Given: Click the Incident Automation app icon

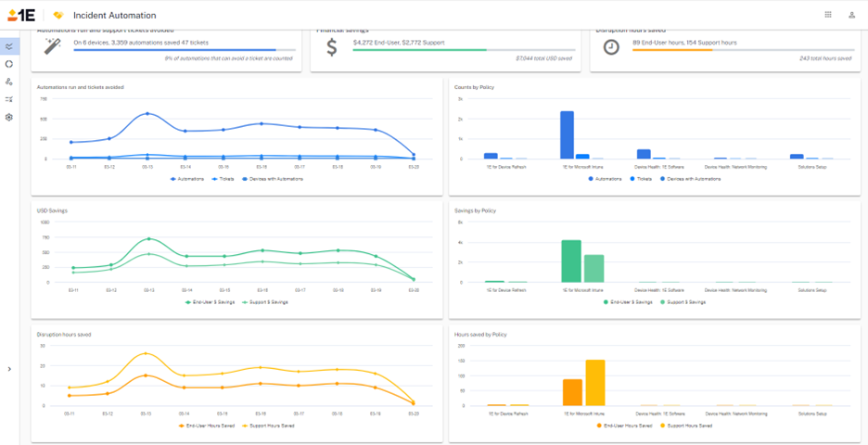Looking at the screenshot, I should pyautogui.click(x=58, y=16).
